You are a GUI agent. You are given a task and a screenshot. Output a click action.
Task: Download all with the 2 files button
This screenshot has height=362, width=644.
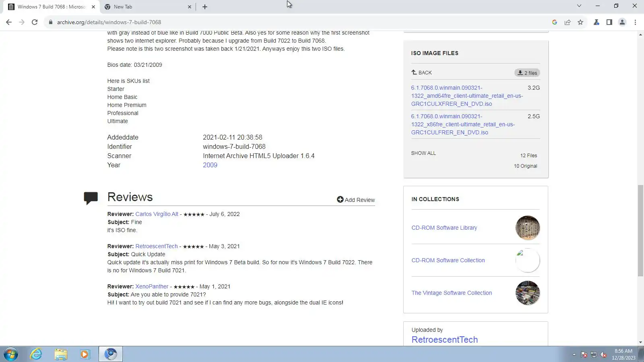point(527,73)
